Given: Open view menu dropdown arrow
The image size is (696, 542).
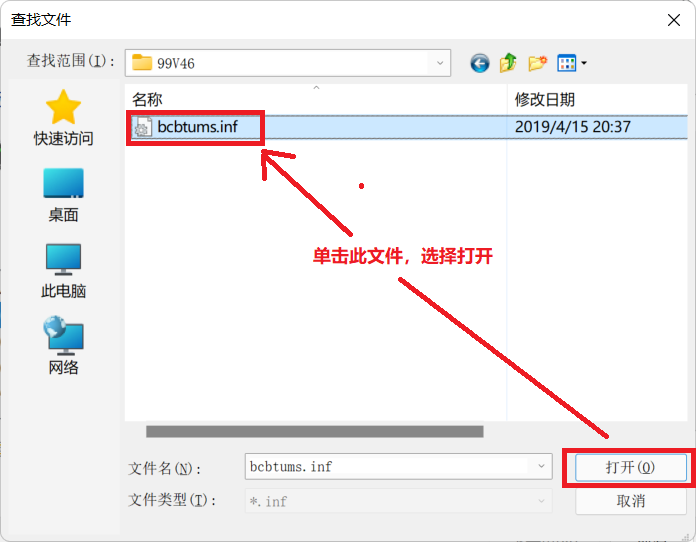Looking at the screenshot, I should (584, 63).
